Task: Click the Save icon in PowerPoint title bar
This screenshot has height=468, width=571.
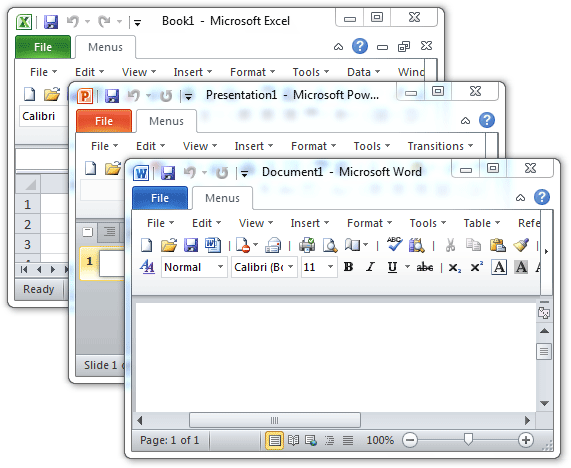Action: (x=112, y=96)
